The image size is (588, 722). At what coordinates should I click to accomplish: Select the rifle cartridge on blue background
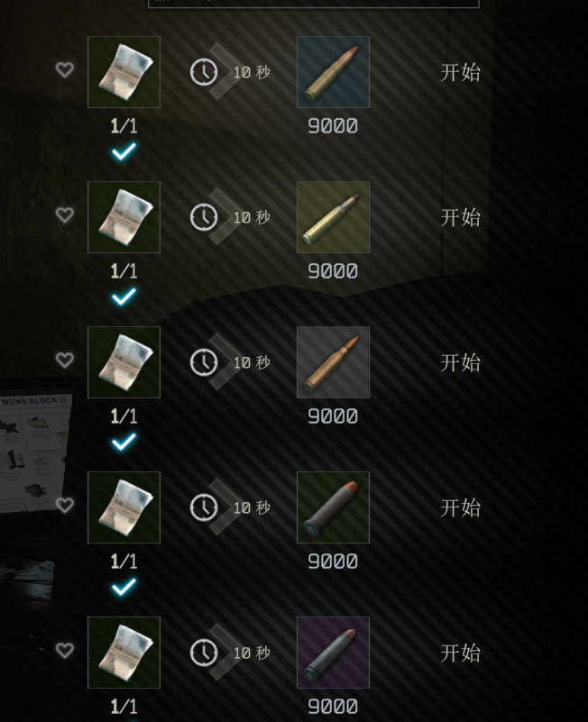click(333, 72)
